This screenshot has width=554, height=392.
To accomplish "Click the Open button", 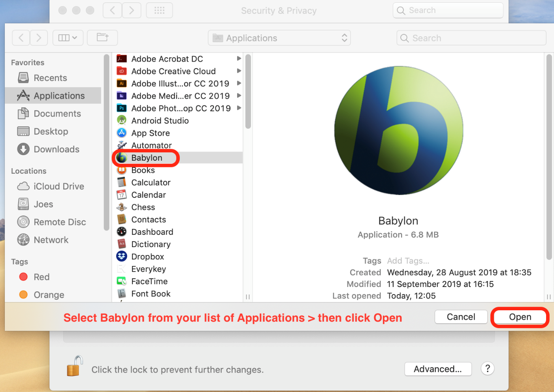I will pyautogui.click(x=520, y=317).
